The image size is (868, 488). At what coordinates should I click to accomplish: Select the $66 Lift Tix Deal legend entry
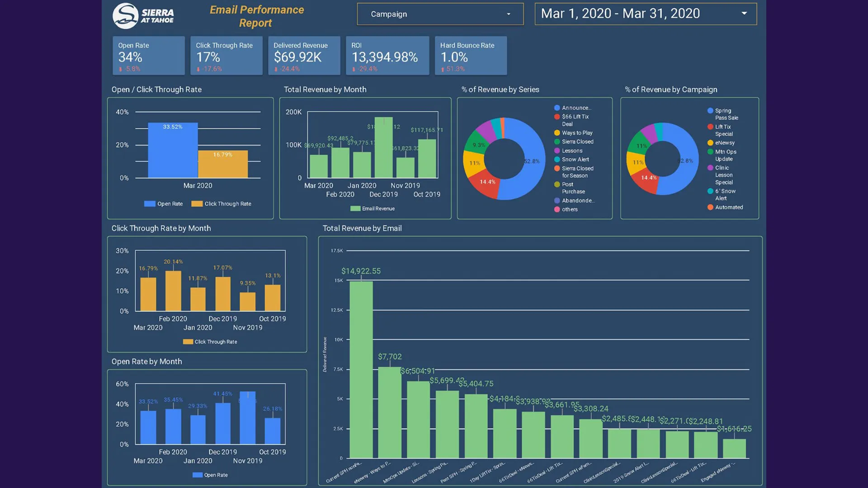point(572,120)
